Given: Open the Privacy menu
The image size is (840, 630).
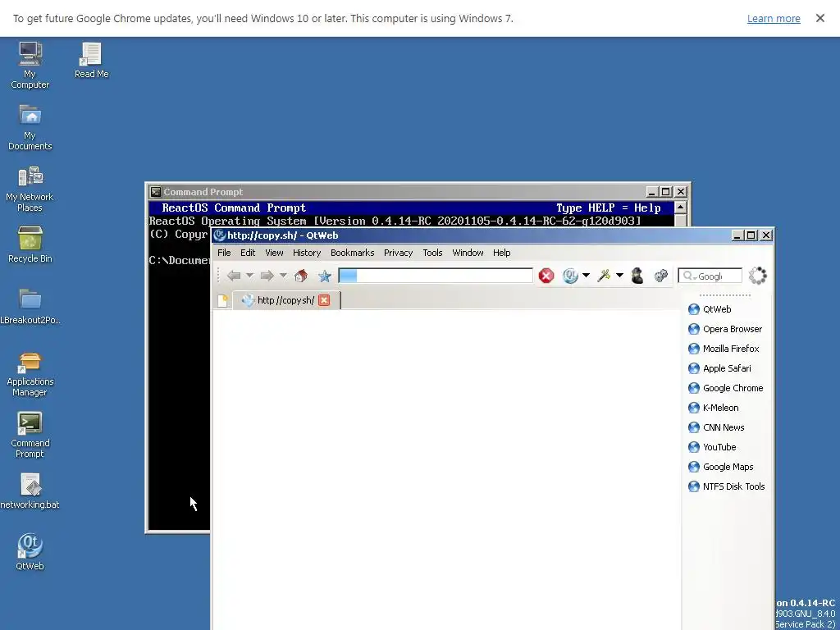Looking at the screenshot, I should [398, 253].
